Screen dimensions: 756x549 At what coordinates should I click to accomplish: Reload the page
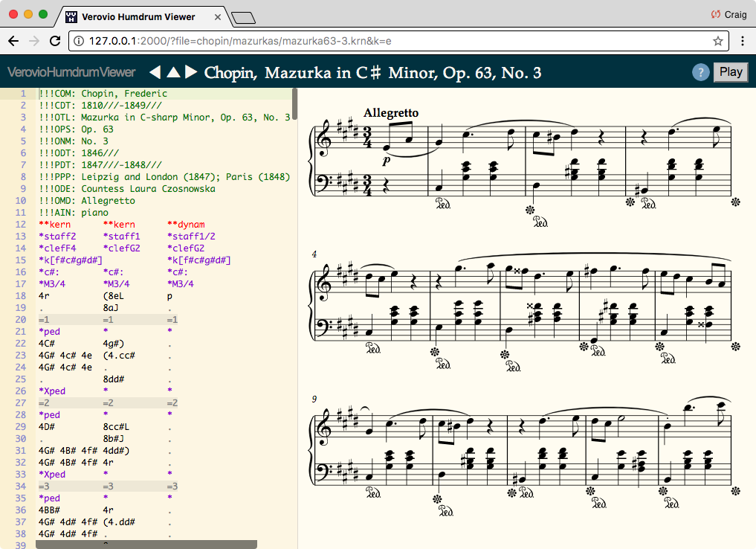(55, 41)
